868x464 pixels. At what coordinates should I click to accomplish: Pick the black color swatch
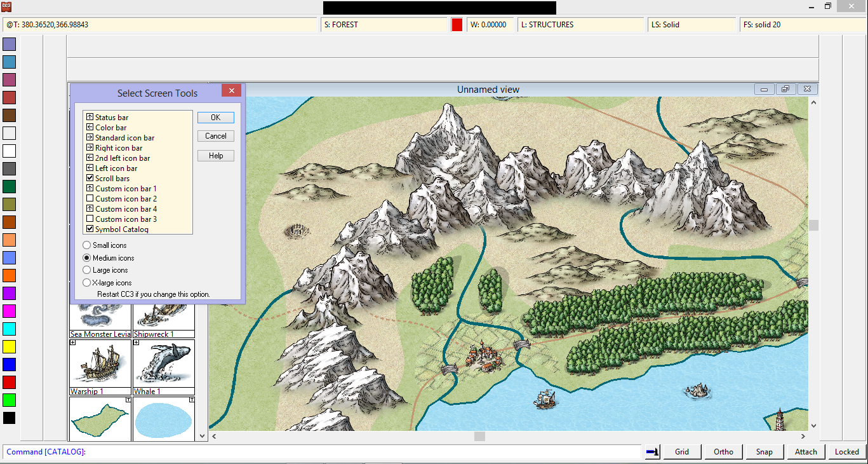click(9, 418)
